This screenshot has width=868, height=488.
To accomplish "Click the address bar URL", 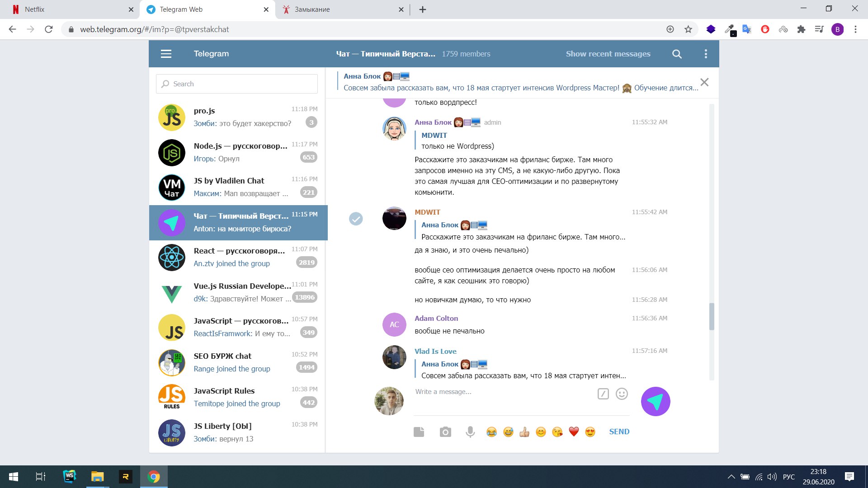I will point(155,29).
